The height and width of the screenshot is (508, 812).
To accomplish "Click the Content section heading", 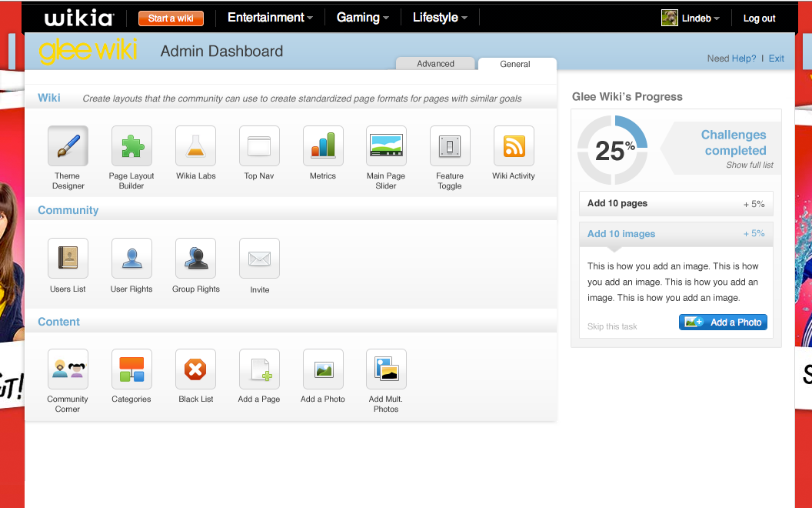I will tap(58, 322).
